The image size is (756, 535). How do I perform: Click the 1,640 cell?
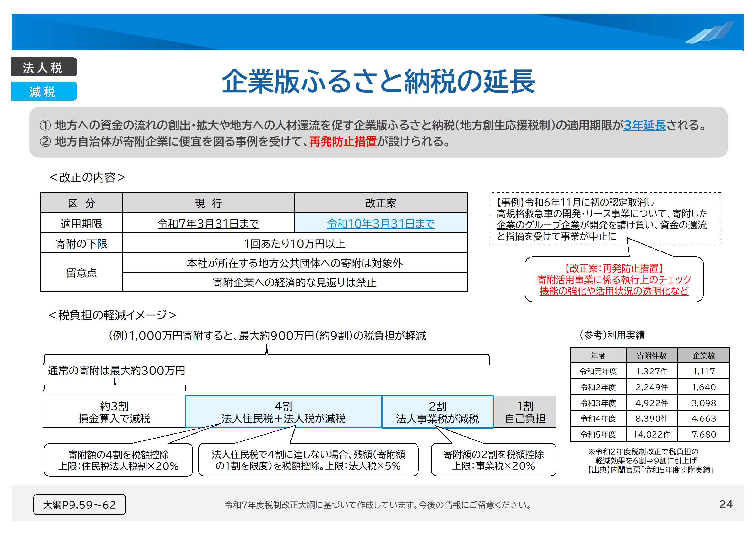704,387
